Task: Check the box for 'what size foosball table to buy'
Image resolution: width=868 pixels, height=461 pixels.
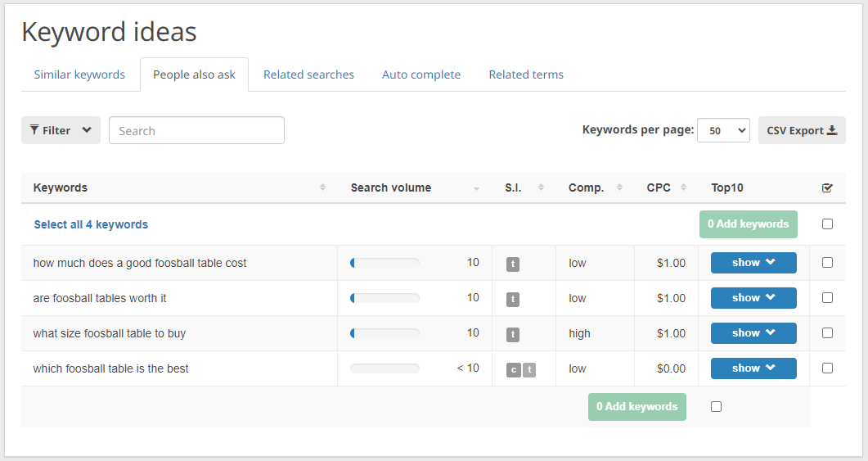Action: click(827, 333)
